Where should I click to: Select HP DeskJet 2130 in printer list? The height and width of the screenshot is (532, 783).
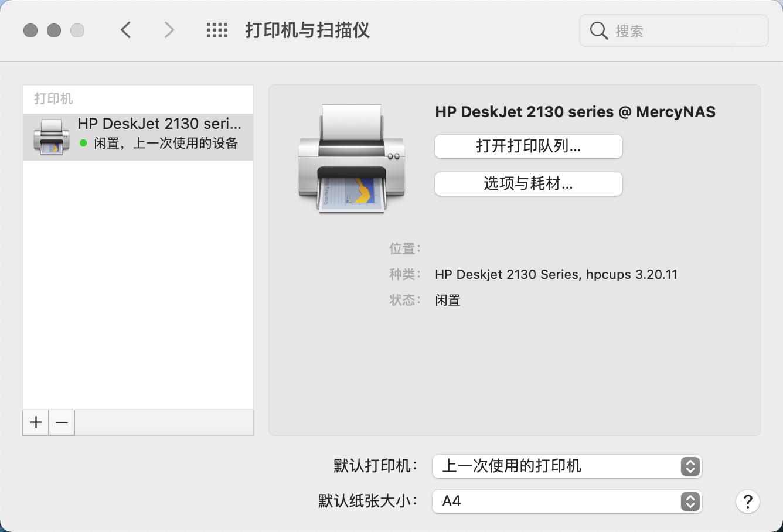pyautogui.click(x=138, y=136)
